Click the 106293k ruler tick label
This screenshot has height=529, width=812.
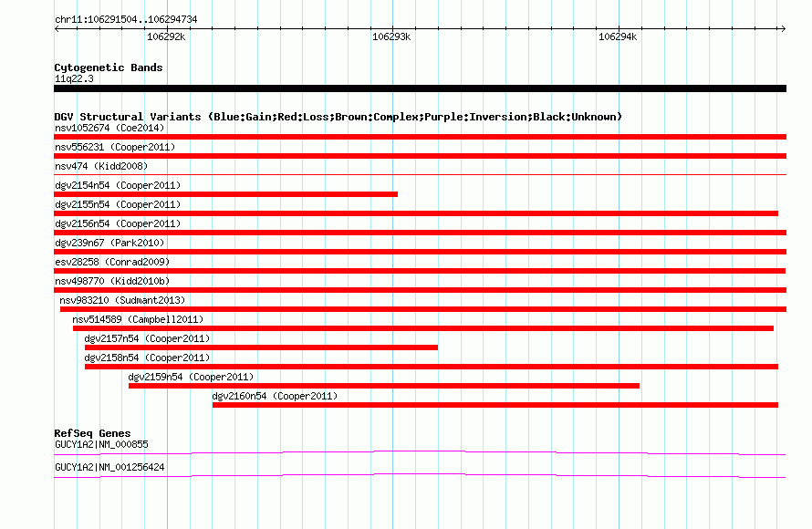391,36
